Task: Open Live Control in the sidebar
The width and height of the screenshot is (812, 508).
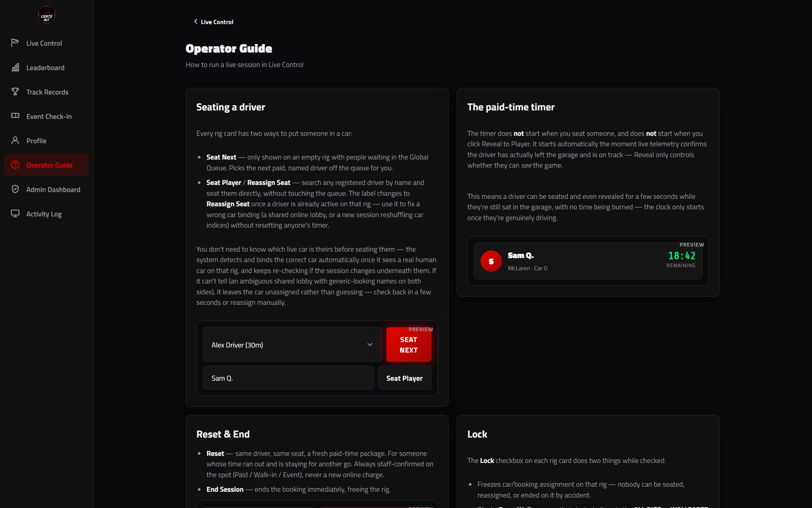Action: tap(46, 43)
